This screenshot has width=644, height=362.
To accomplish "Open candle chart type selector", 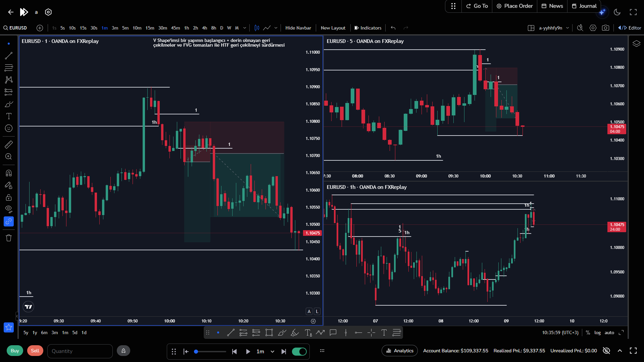I will coord(257,28).
